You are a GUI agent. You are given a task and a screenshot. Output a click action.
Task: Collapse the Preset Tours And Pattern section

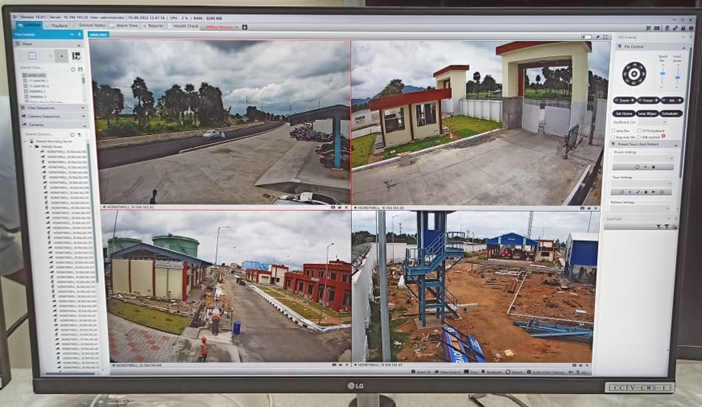(676, 145)
